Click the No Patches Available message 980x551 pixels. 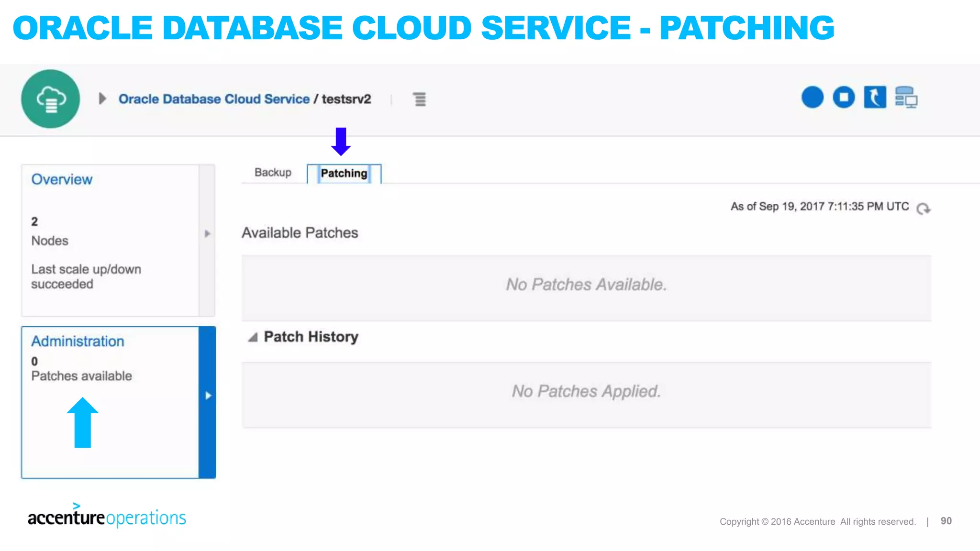[x=586, y=285]
